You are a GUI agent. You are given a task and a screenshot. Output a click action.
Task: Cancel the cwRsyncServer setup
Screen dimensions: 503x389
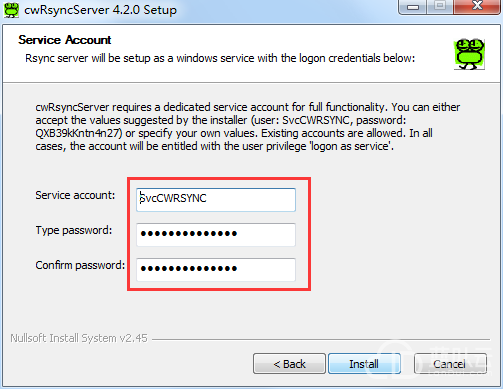450,364
